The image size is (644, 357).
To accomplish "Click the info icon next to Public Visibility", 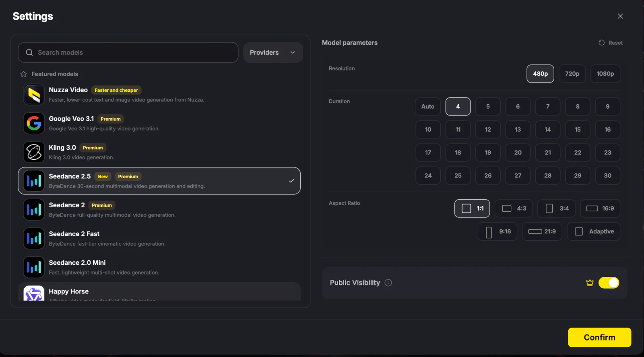I will [x=388, y=283].
